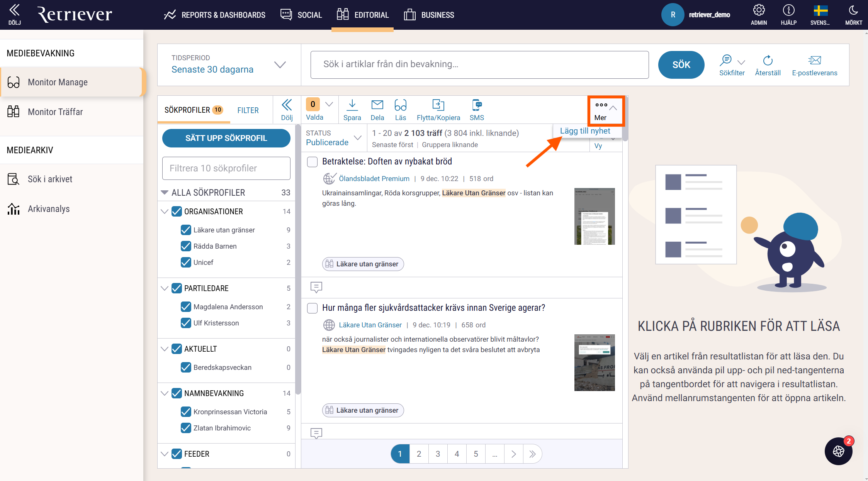Screen dimensions: 868x481
Task: Open the Retriever logo home link
Action: point(75,14)
